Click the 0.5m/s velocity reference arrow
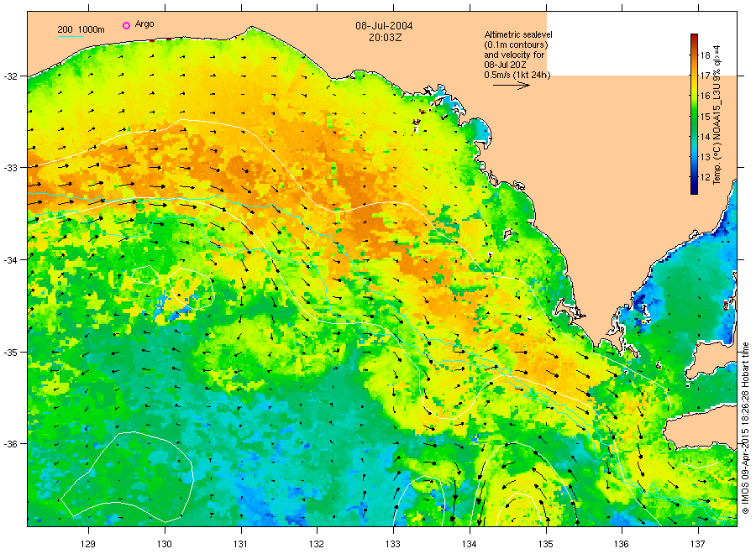Image resolution: width=756 pixels, height=554 pixels. pos(511,86)
